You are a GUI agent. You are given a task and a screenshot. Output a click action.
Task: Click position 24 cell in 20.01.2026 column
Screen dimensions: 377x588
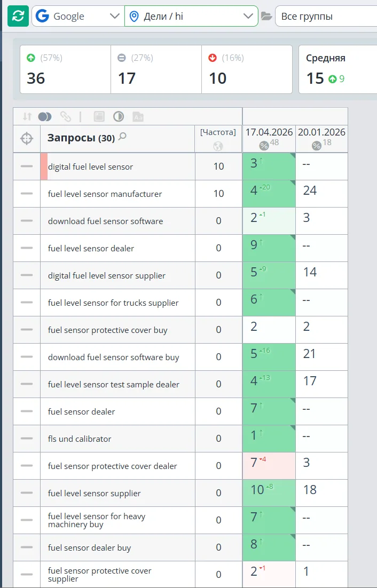321,194
